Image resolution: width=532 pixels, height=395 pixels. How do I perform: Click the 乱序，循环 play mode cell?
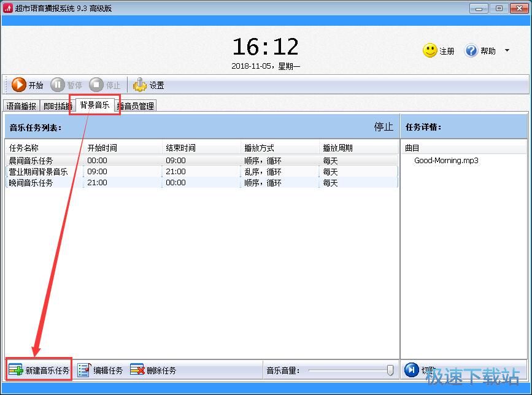(x=263, y=172)
